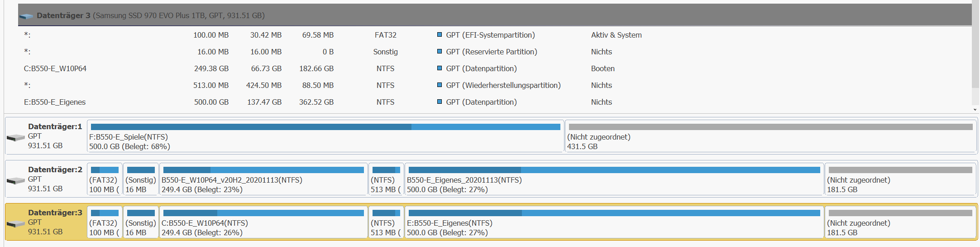Screen dimensions: 980x247
Task: Click the Datenträger:2 drive icon
Action: pyautogui.click(x=15, y=180)
